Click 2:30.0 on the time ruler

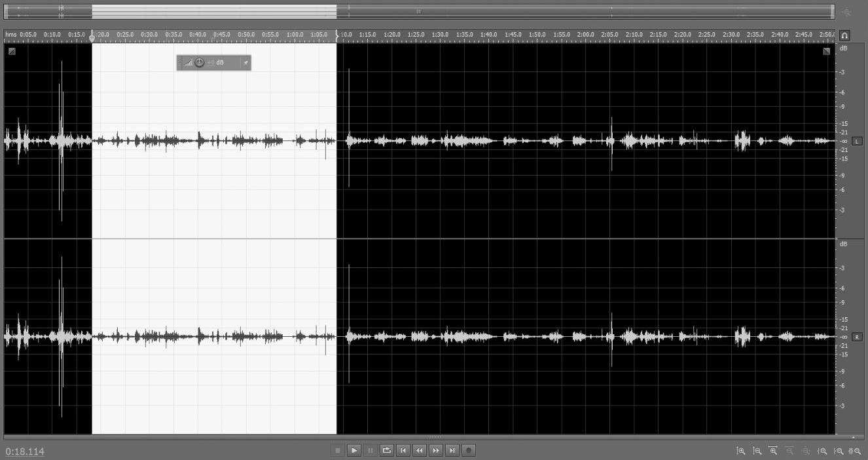[x=731, y=34]
